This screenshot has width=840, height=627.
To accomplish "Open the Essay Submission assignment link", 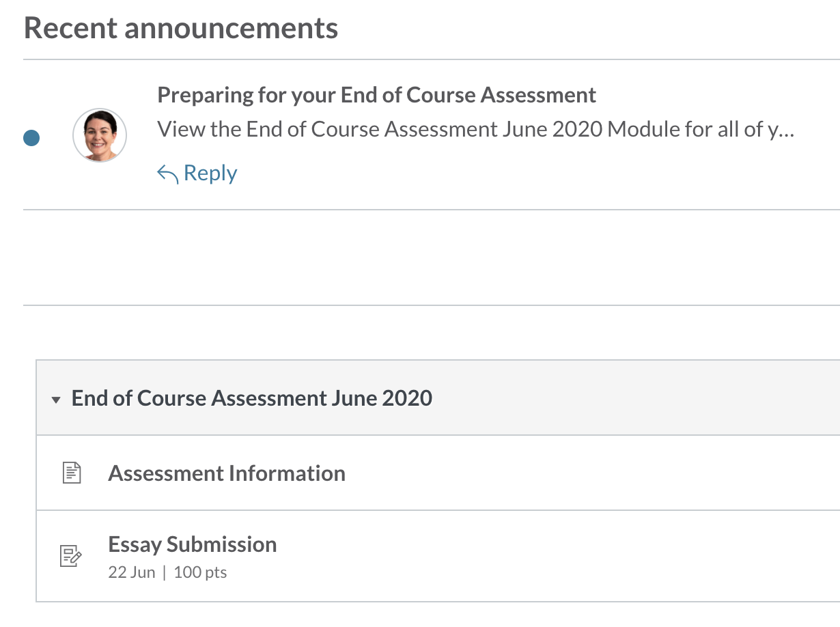I will coord(193,544).
